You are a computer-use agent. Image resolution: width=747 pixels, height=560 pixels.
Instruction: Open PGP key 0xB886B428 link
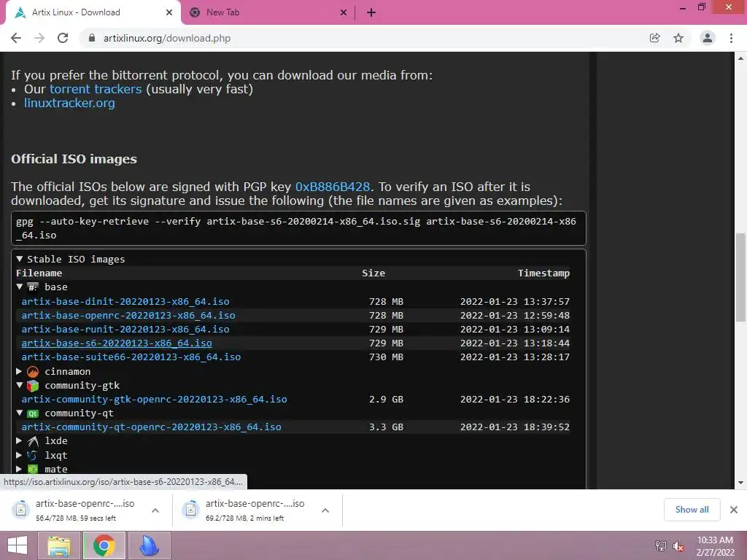pos(333,187)
